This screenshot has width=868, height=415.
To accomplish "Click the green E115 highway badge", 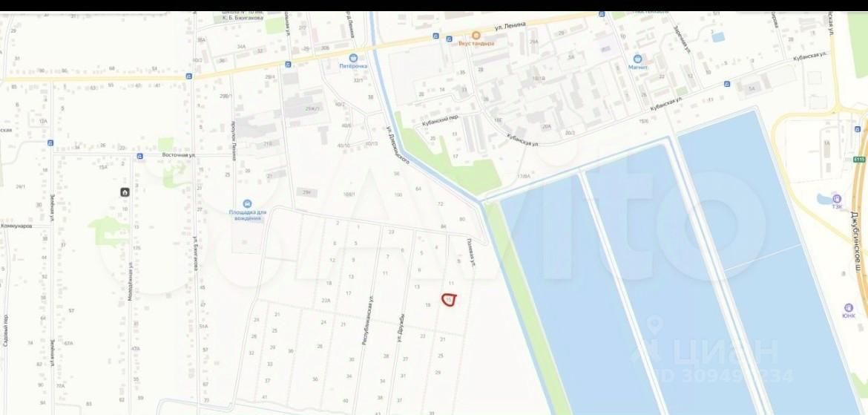I will tap(859, 160).
